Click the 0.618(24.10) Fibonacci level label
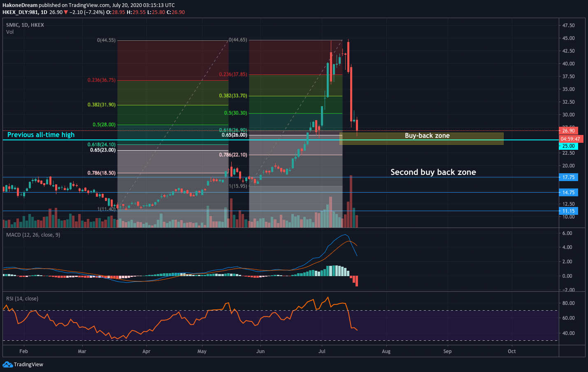The image size is (588, 372). pos(102,145)
